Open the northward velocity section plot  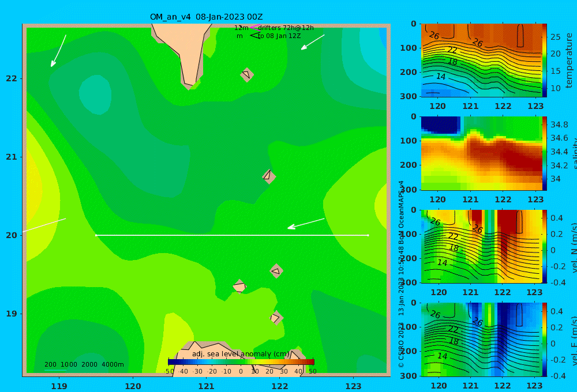[x=482, y=246]
